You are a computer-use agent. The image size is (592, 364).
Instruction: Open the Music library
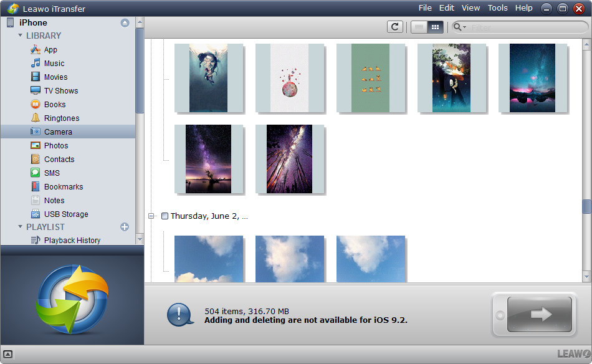click(x=54, y=64)
